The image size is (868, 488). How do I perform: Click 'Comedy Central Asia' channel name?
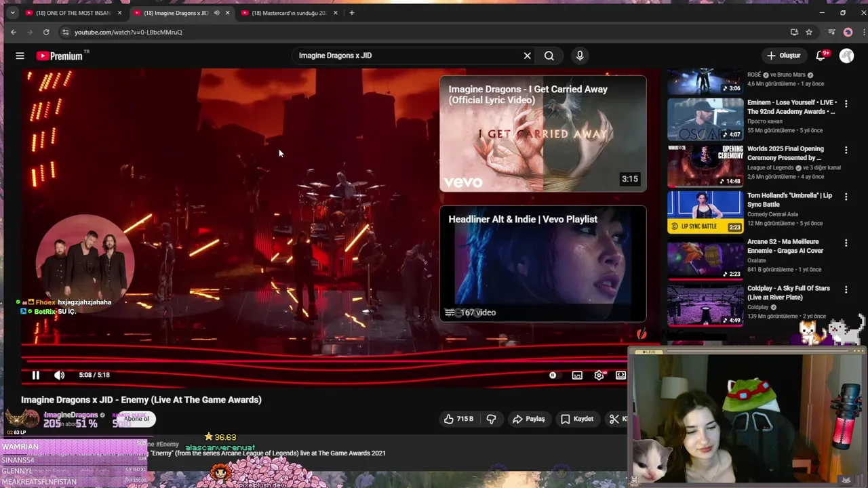point(772,214)
